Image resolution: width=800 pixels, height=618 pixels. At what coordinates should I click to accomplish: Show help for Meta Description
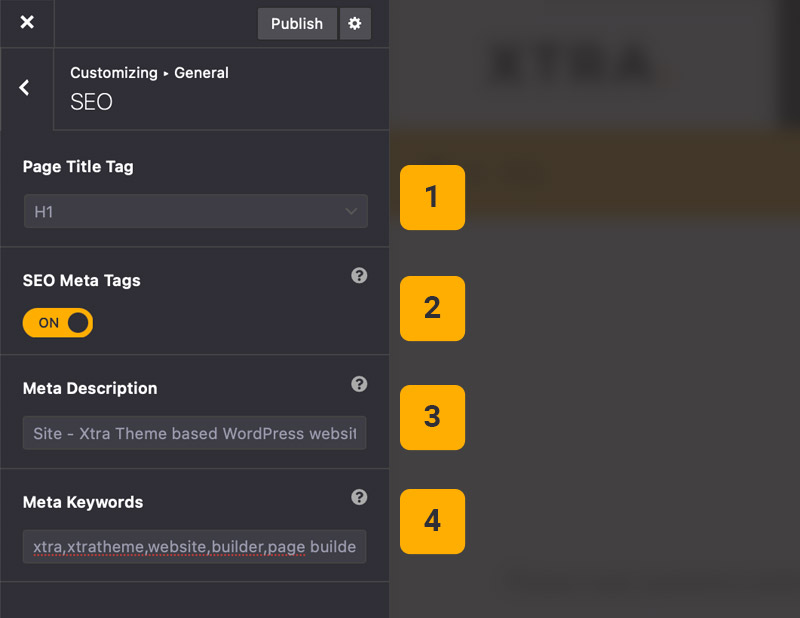[x=359, y=384]
